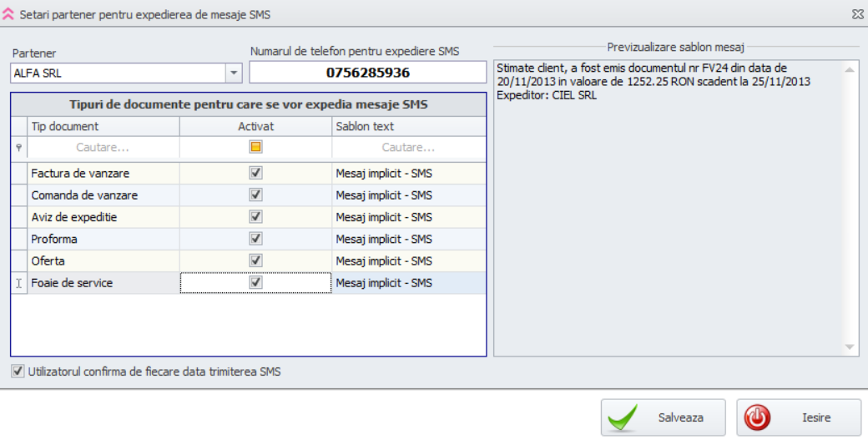Click the Sablon text column header

tap(408, 126)
